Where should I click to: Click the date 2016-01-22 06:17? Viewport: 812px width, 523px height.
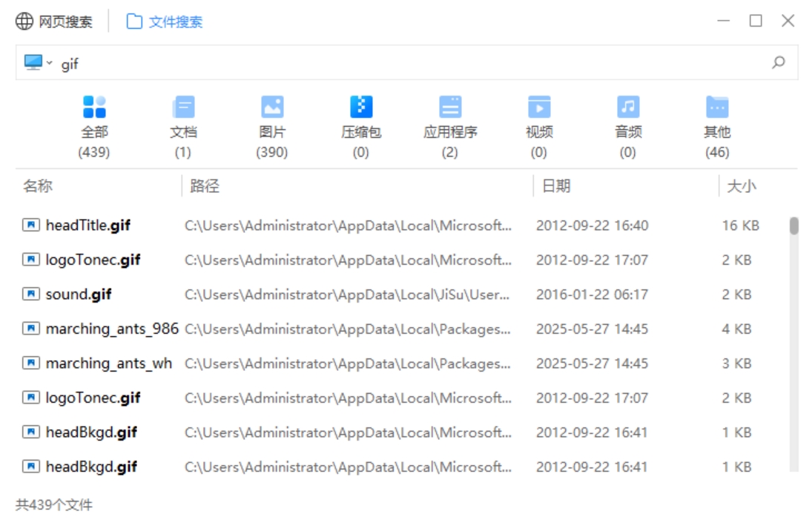coord(592,295)
